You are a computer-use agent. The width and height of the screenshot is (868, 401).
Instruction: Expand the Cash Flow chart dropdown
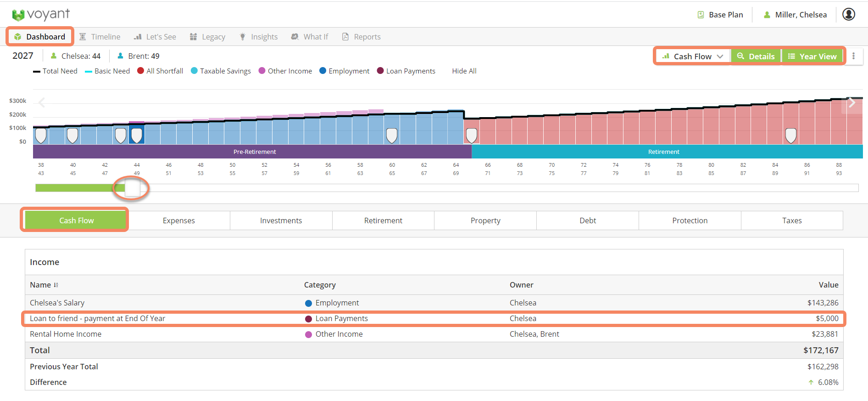(693, 56)
